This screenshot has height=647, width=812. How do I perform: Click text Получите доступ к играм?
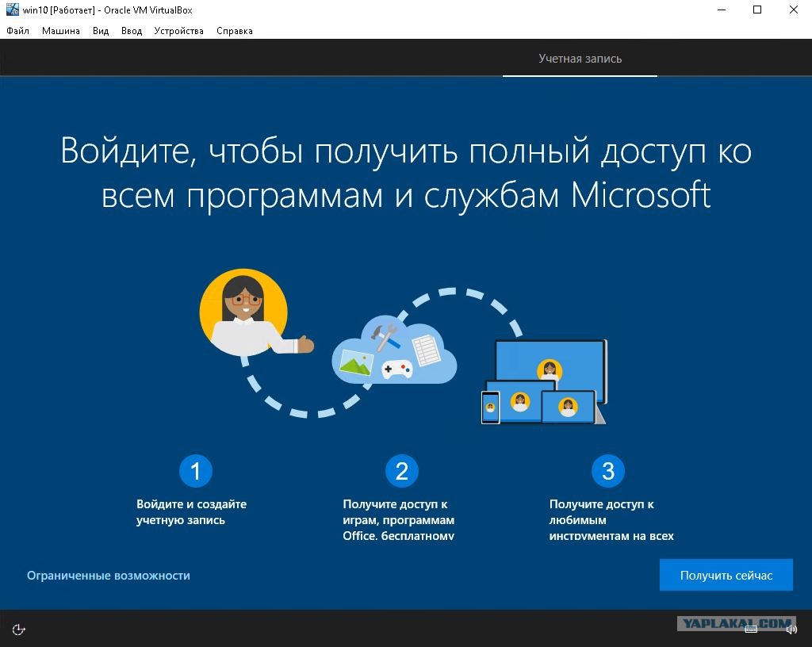[398, 519]
